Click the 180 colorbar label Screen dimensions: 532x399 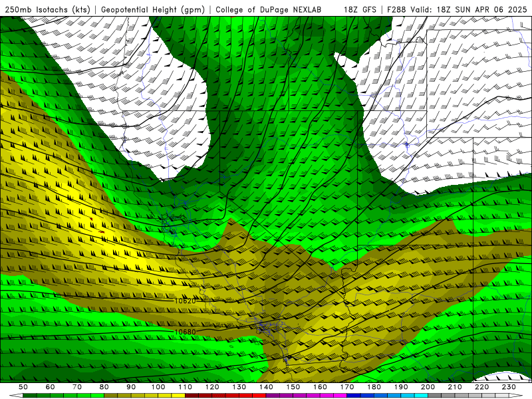point(374,387)
